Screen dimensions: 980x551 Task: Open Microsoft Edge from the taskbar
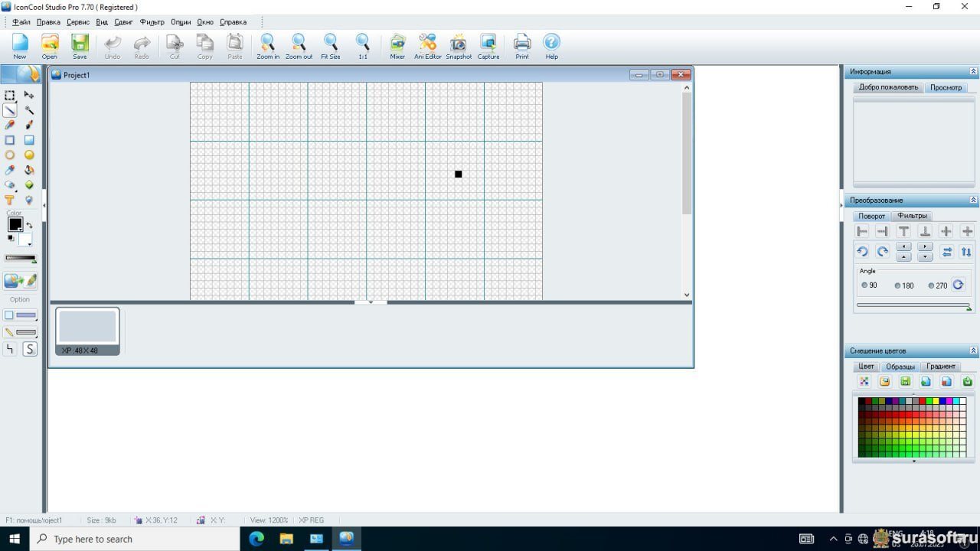click(x=256, y=539)
